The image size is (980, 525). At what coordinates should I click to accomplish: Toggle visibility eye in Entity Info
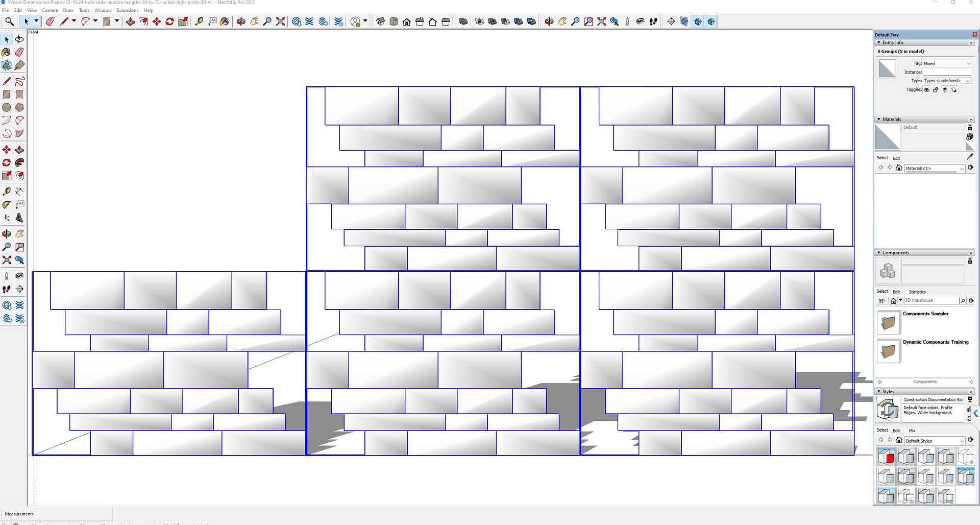(x=926, y=90)
